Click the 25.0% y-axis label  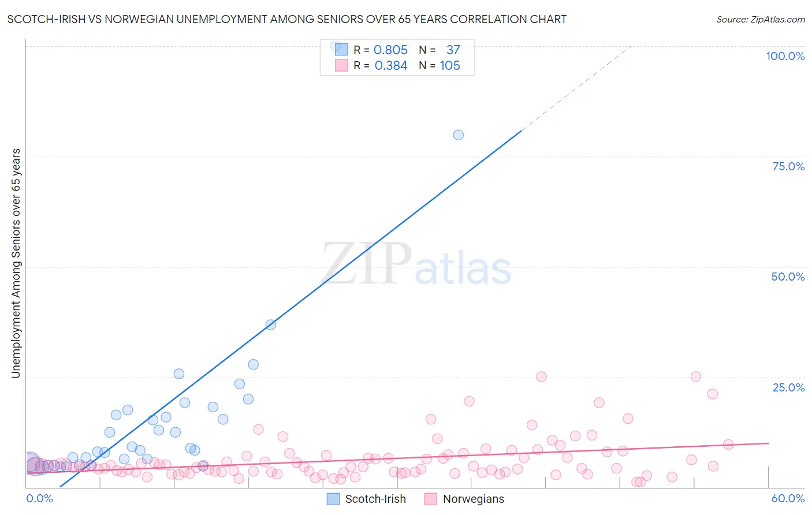point(788,387)
